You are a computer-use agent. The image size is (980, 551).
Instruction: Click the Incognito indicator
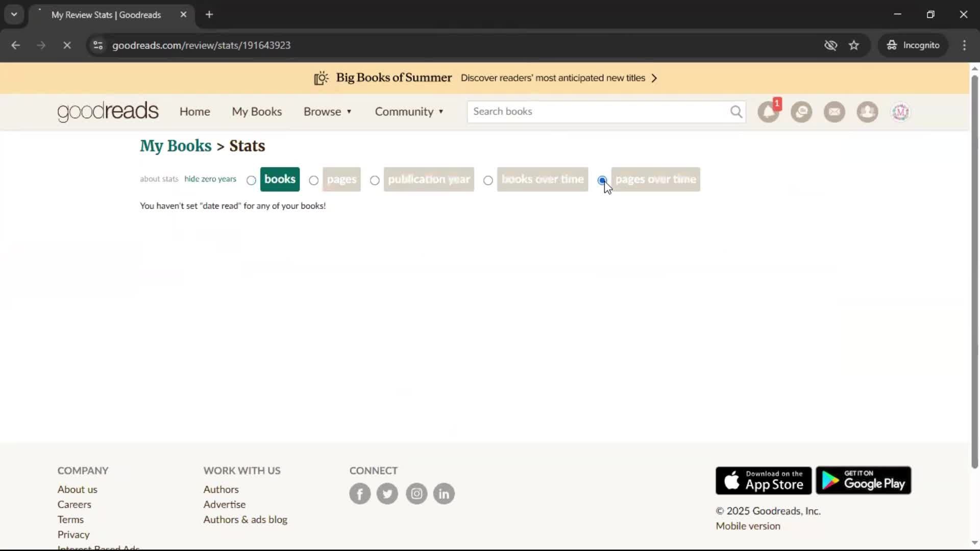pyautogui.click(x=913, y=45)
